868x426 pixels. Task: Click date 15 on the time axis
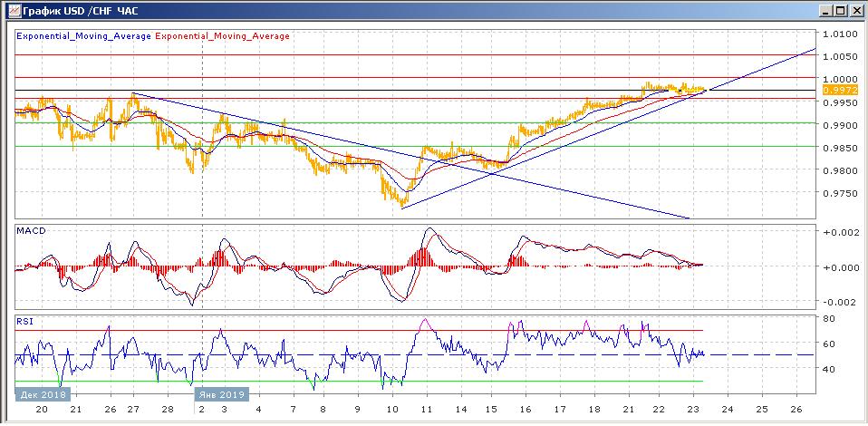(x=491, y=410)
